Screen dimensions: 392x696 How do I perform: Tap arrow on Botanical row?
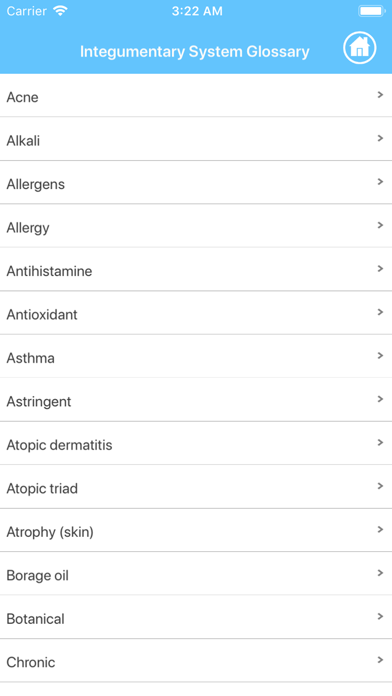pyautogui.click(x=380, y=617)
